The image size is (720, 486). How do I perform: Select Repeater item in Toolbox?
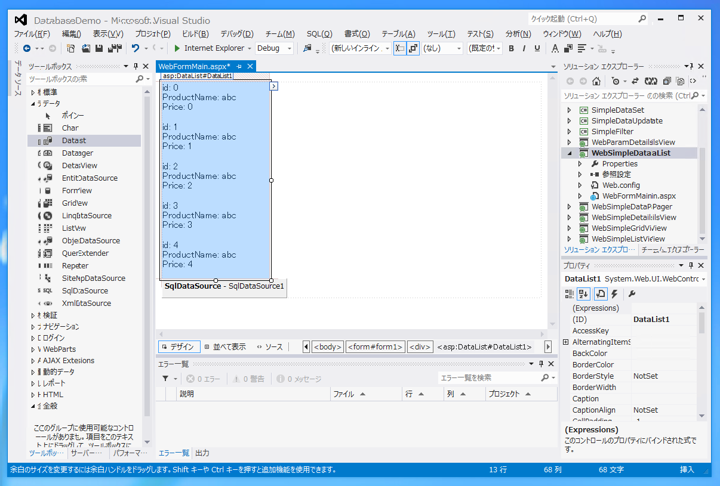[84, 266]
